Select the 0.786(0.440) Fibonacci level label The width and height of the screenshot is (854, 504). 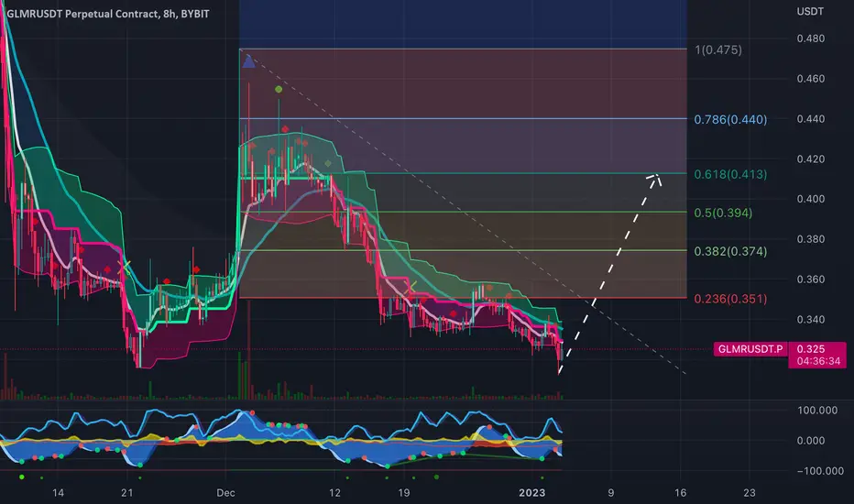click(730, 119)
